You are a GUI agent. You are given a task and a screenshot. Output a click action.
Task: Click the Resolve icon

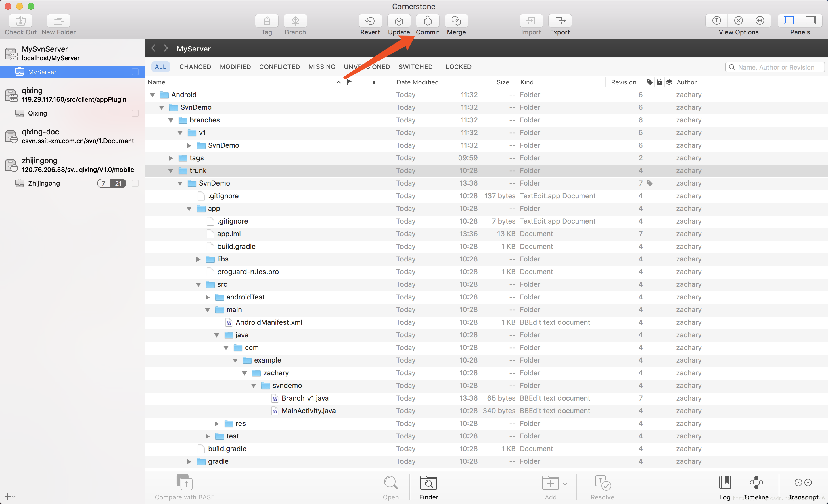pyautogui.click(x=603, y=483)
